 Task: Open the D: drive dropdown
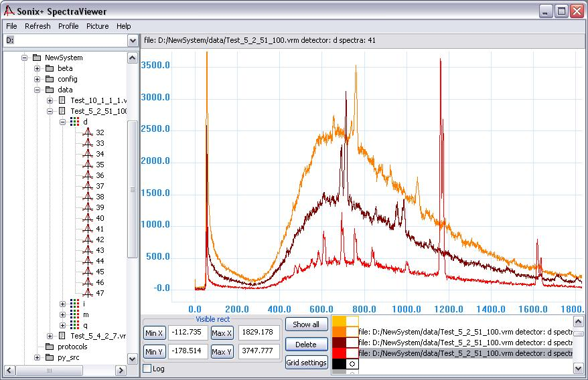pyautogui.click(x=133, y=40)
